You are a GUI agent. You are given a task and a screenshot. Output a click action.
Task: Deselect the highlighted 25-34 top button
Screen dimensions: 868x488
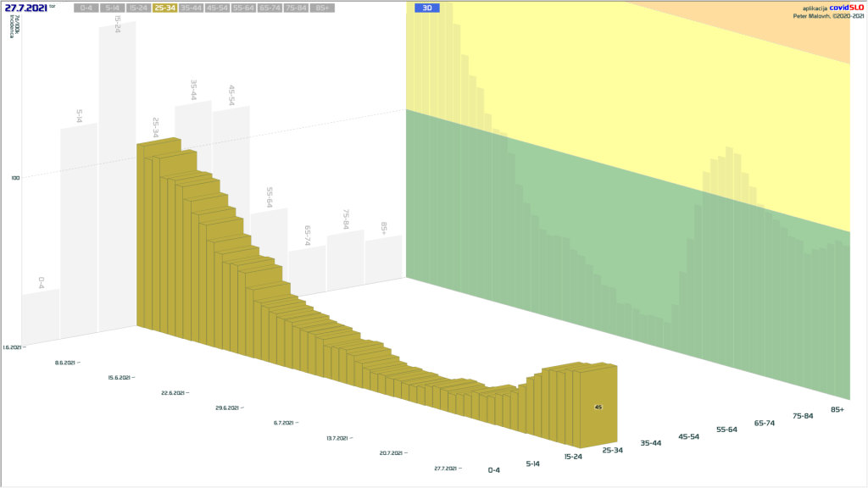[165, 8]
